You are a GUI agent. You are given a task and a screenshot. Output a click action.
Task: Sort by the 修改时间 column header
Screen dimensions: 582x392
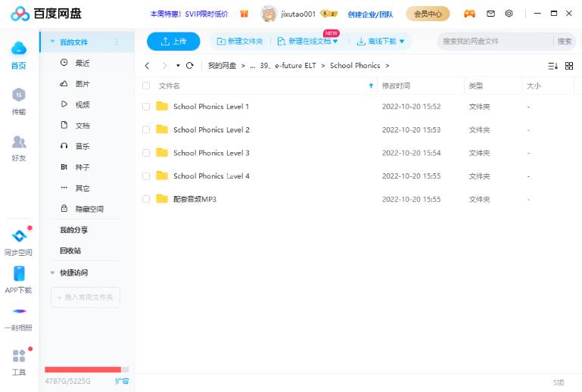click(x=396, y=86)
